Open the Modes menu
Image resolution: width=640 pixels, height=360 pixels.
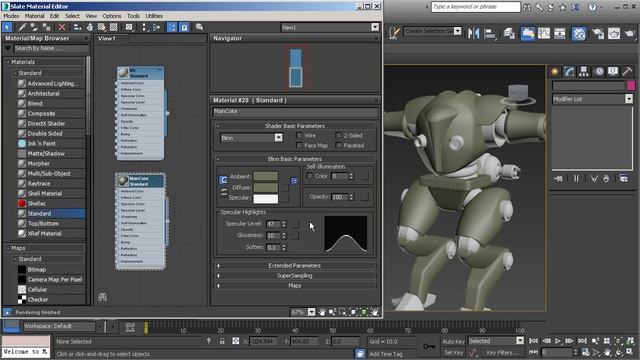point(11,16)
